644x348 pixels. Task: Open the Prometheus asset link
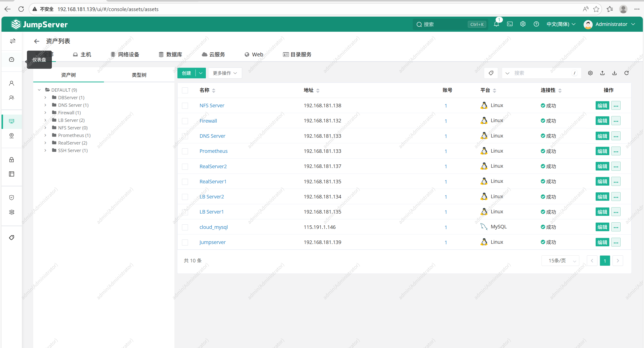click(x=213, y=151)
